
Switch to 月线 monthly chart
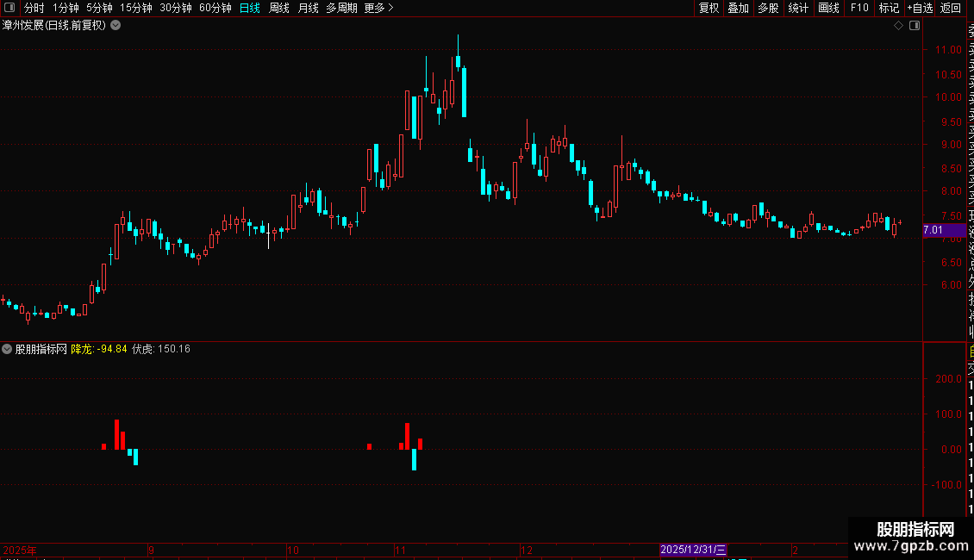pyautogui.click(x=308, y=8)
